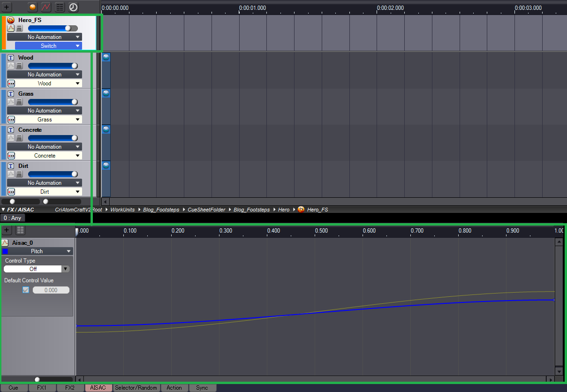The height and width of the screenshot is (392, 567).
Task: Click the CueSheetFolder breadcrumb link
Action: pos(207,210)
